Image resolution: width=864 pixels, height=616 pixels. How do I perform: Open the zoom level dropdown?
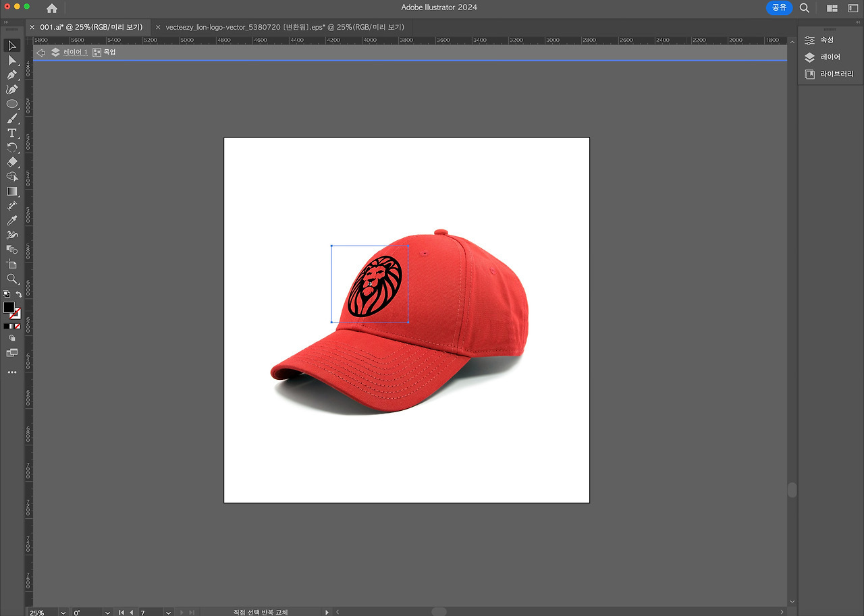(63, 613)
